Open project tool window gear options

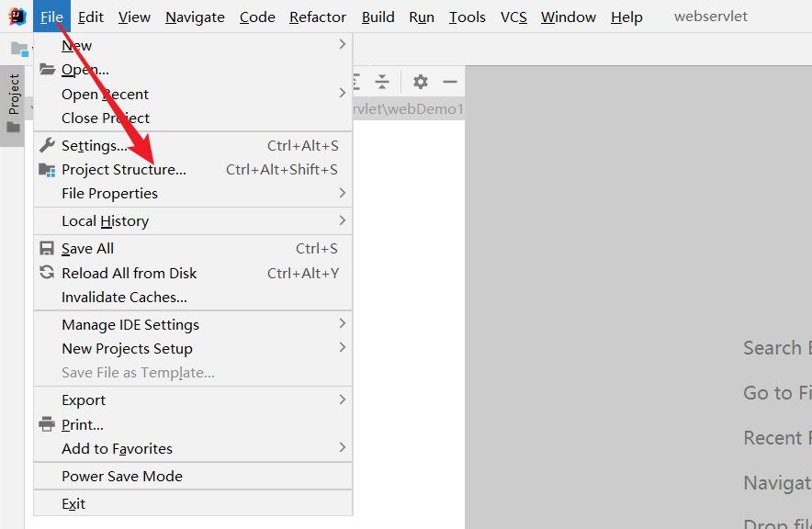pyautogui.click(x=421, y=82)
